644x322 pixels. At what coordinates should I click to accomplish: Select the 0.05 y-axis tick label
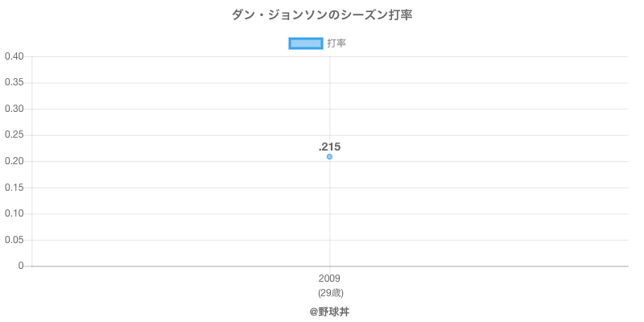click(x=14, y=240)
